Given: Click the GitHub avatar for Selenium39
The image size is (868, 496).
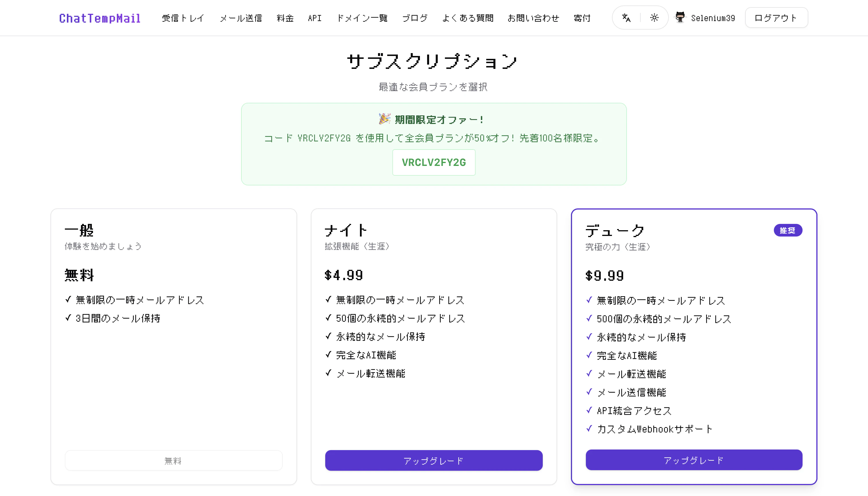Looking at the screenshot, I should (x=680, y=18).
